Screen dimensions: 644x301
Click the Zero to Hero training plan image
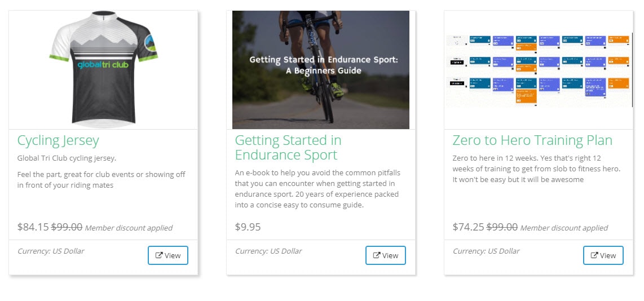[539, 70]
